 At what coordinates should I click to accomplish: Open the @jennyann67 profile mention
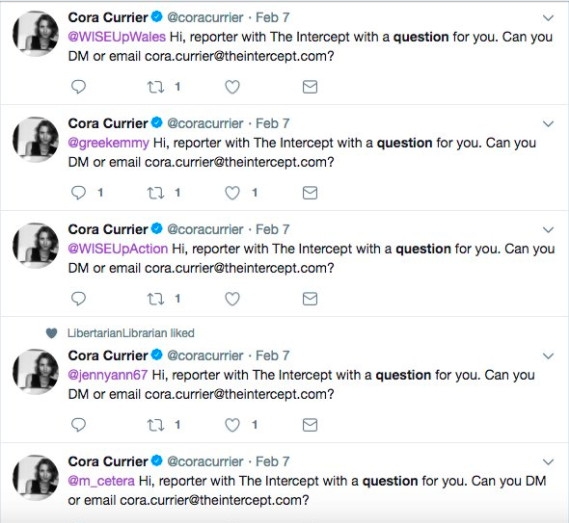108,375
